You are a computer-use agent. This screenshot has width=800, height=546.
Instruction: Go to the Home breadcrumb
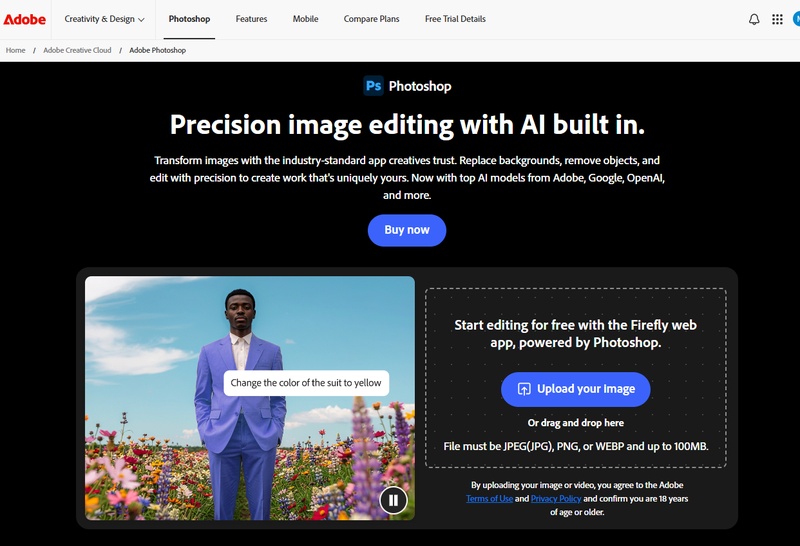pyautogui.click(x=15, y=50)
